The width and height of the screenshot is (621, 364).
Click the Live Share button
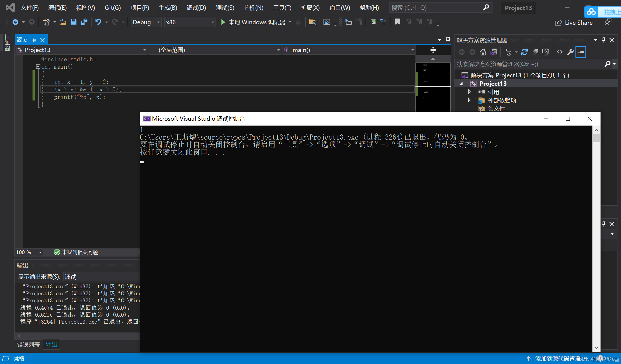click(574, 23)
